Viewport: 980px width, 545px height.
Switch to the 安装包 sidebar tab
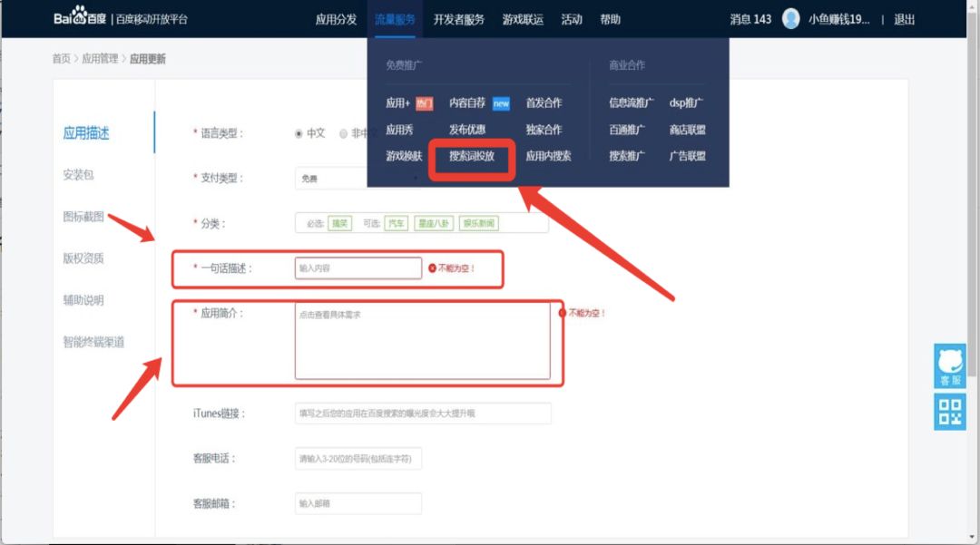(x=78, y=175)
